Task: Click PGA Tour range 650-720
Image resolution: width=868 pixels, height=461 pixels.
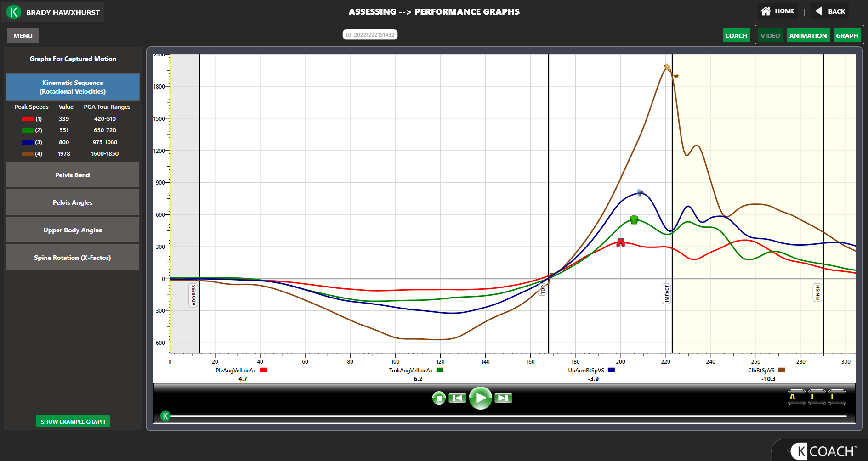Action: [x=105, y=130]
